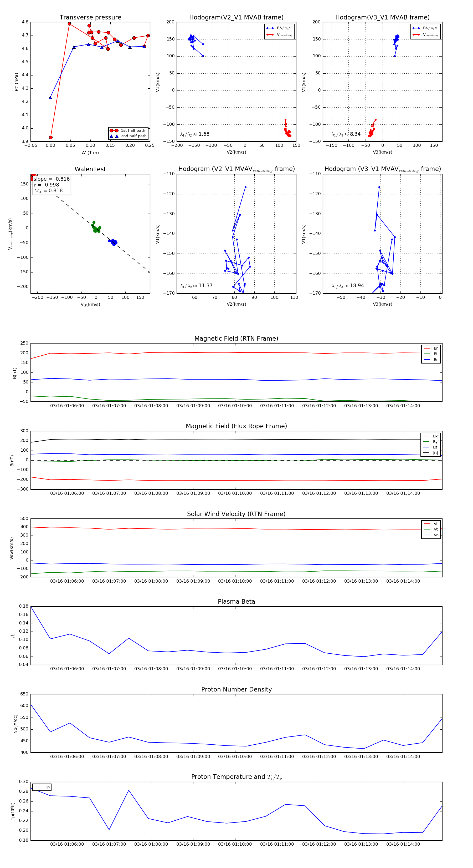Select the "Bz'" legend entry
The image size is (473, 868).
(x=431, y=447)
